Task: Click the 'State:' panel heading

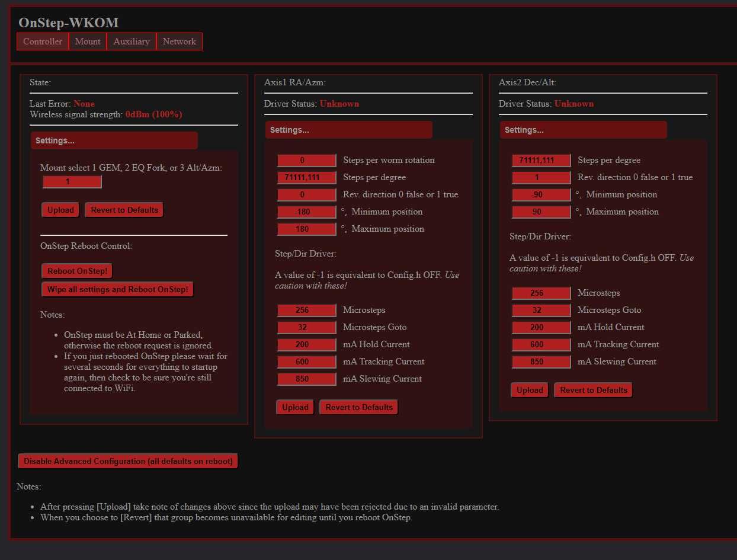Action: tap(40, 82)
